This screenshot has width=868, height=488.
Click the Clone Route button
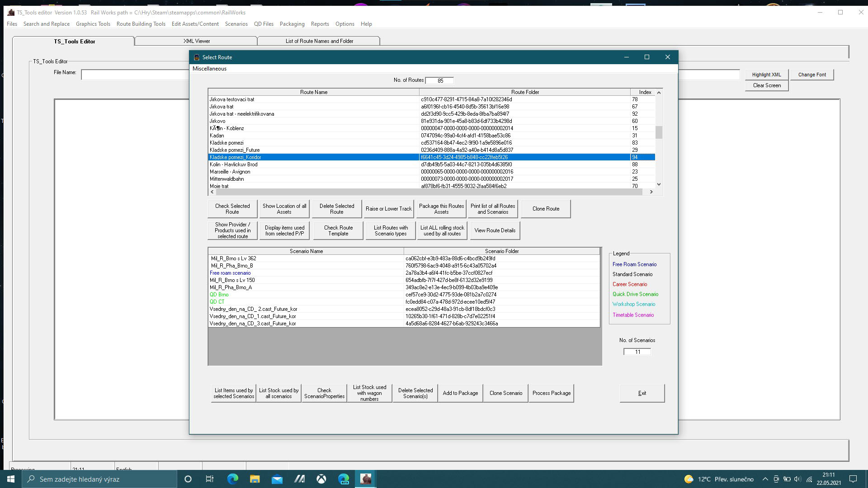pyautogui.click(x=546, y=209)
